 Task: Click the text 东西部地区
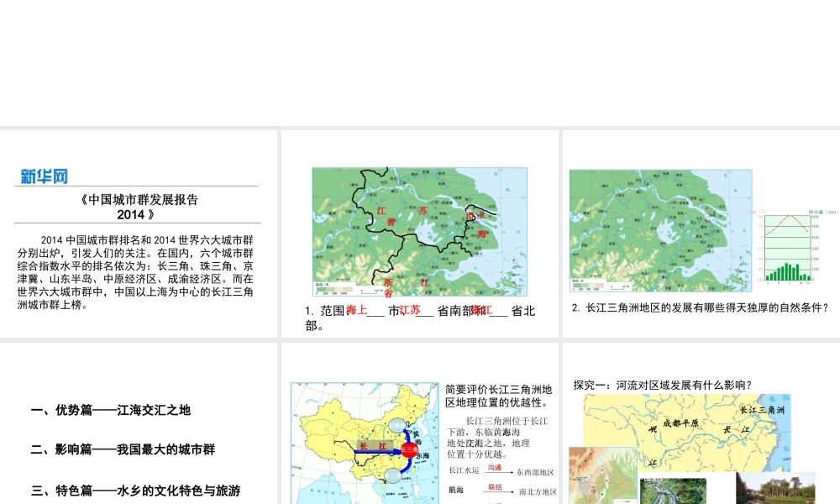coord(535,472)
